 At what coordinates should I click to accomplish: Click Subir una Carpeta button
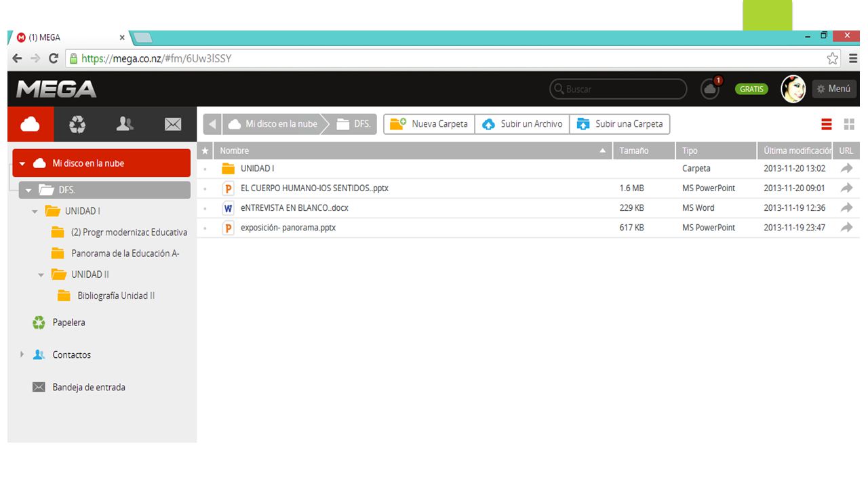(620, 124)
